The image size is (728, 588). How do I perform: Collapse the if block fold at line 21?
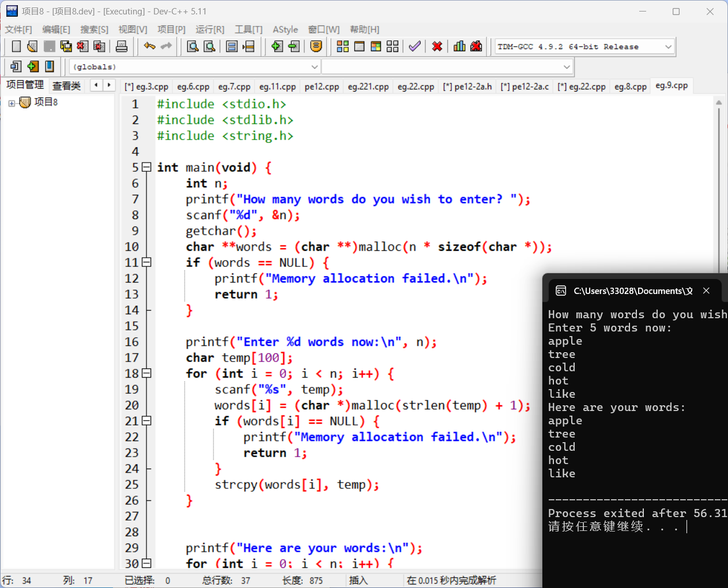(x=146, y=421)
